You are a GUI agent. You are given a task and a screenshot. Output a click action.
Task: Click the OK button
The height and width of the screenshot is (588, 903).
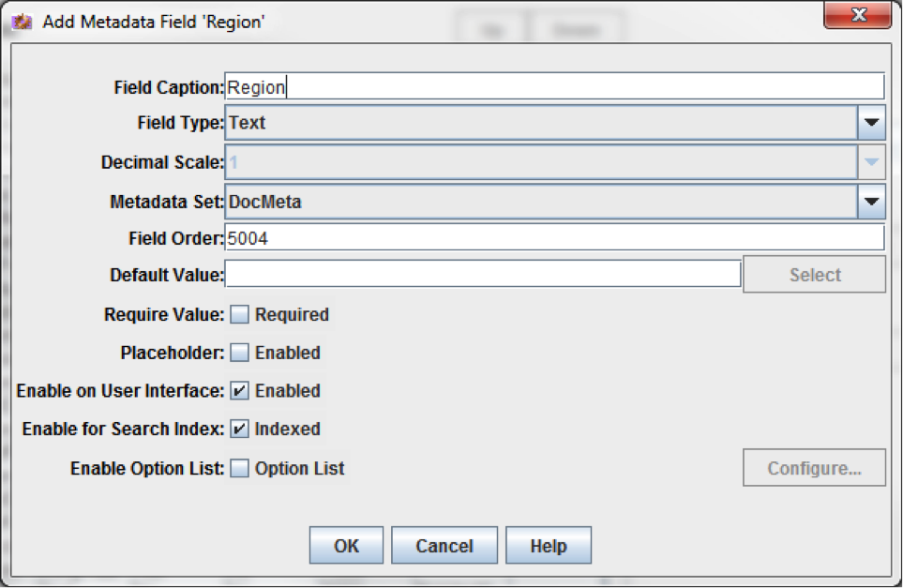pos(346,545)
